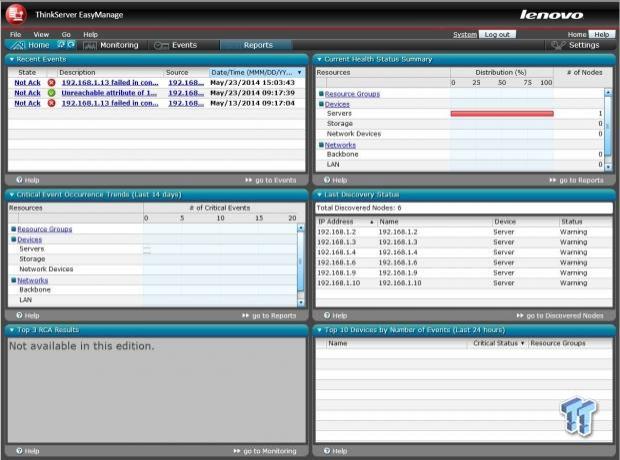The image size is (620, 460).
Task: Click the Name column header in Top 10 Devices
Action: (x=338, y=343)
